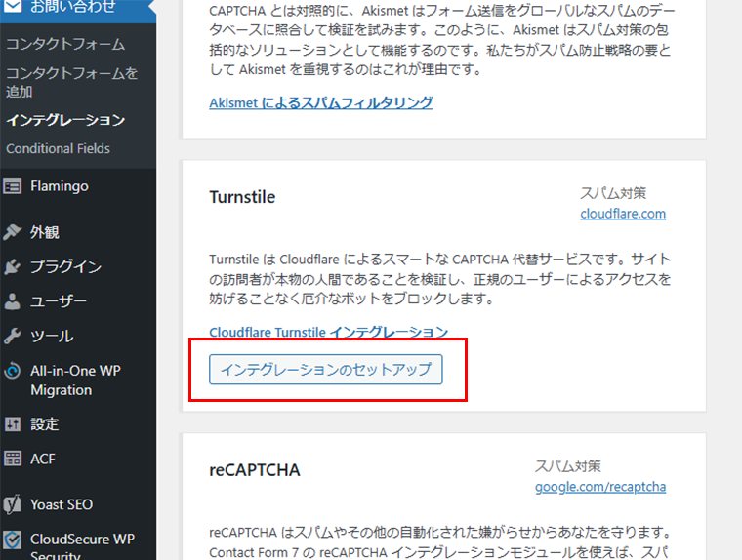Click the CloudSecure WP Security shield icon
This screenshot has width=742, height=560.
(13, 540)
